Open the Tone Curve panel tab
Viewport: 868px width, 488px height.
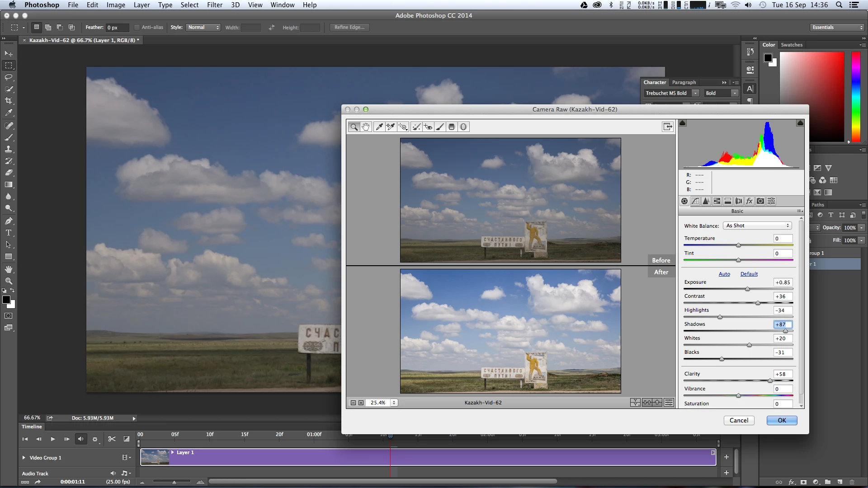click(x=695, y=201)
